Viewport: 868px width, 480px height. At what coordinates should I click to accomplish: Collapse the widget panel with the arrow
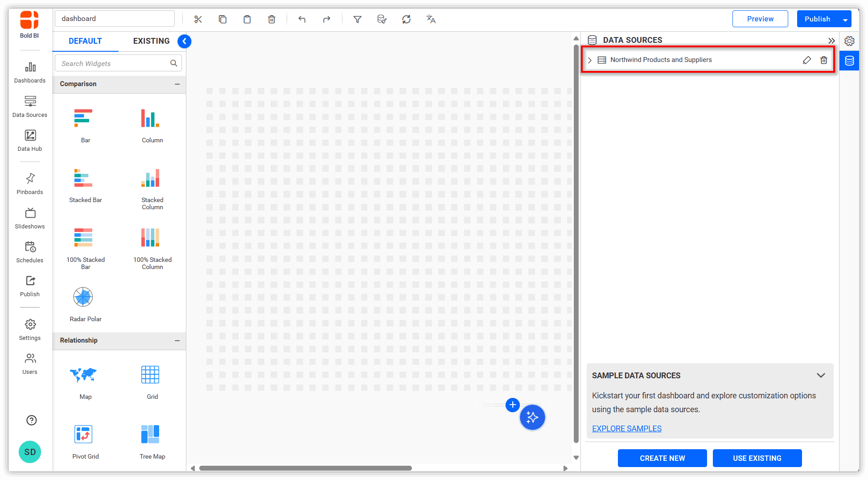coord(184,41)
